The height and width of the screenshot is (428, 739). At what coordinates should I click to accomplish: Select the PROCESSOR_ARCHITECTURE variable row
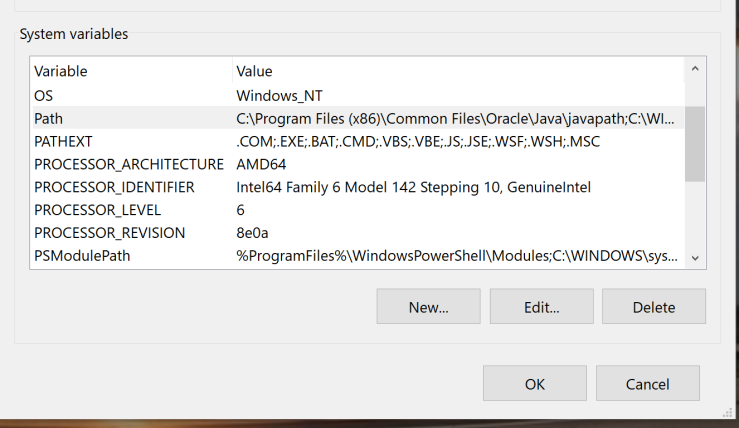click(357, 164)
